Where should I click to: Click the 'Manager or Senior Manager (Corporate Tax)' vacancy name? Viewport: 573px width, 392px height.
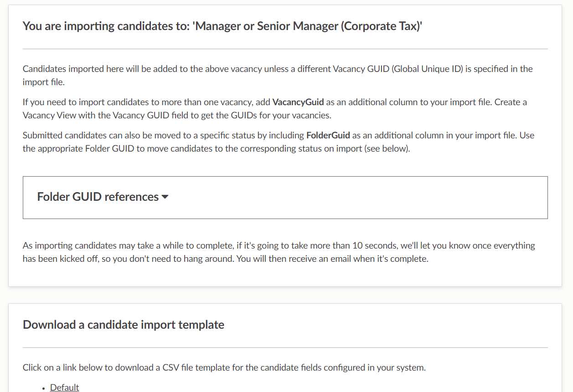point(308,26)
